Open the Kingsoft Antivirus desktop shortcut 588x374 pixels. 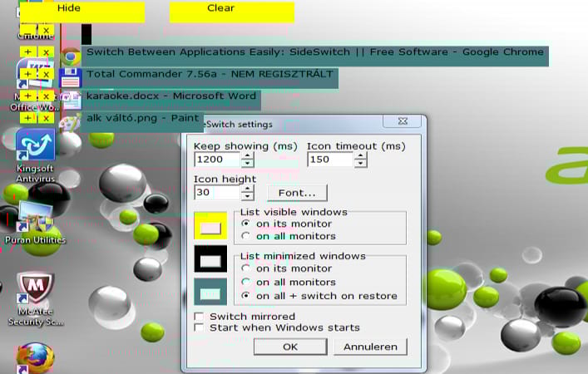click(x=36, y=155)
